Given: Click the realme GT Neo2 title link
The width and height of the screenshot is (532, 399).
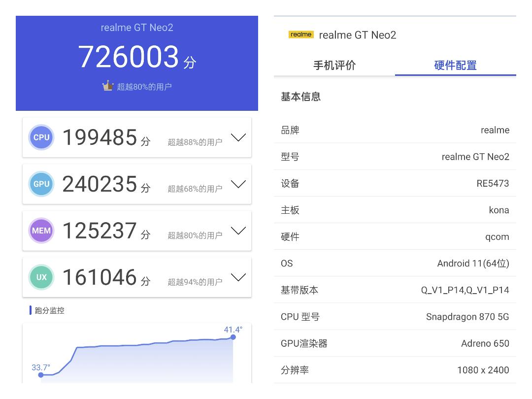Looking at the screenshot, I should tap(358, 34).
